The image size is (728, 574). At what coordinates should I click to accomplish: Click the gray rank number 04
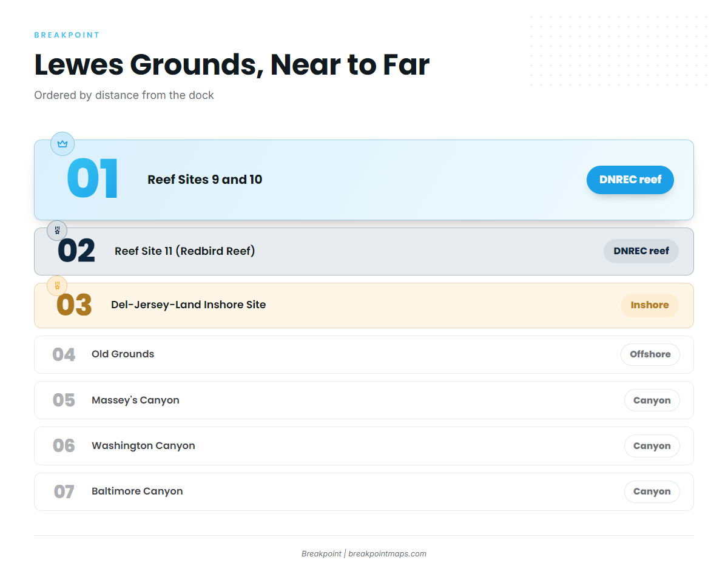coord(64,354)
